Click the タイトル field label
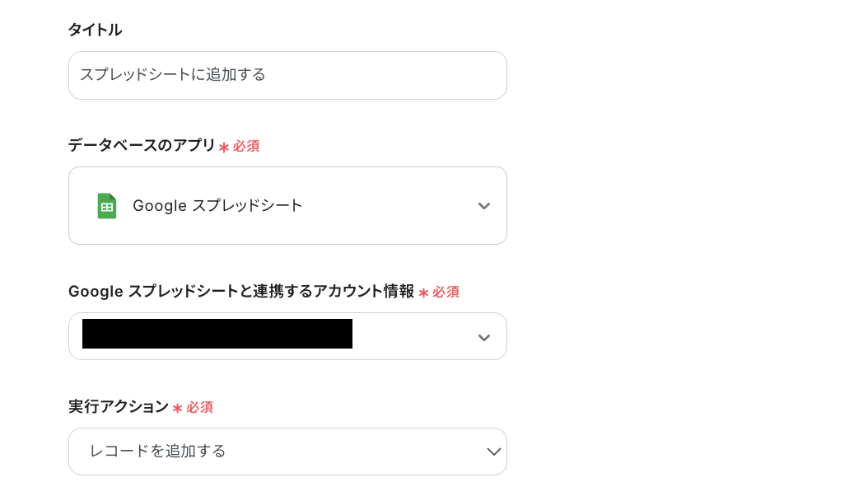 tap(95, 30)
